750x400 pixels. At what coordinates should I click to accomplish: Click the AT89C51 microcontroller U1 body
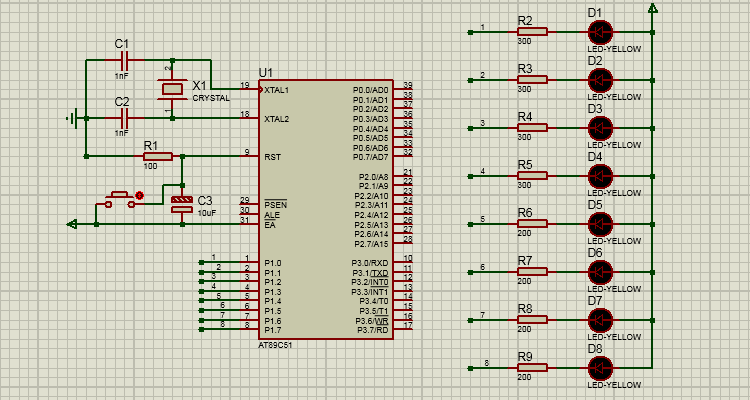(x=326, y=210)
